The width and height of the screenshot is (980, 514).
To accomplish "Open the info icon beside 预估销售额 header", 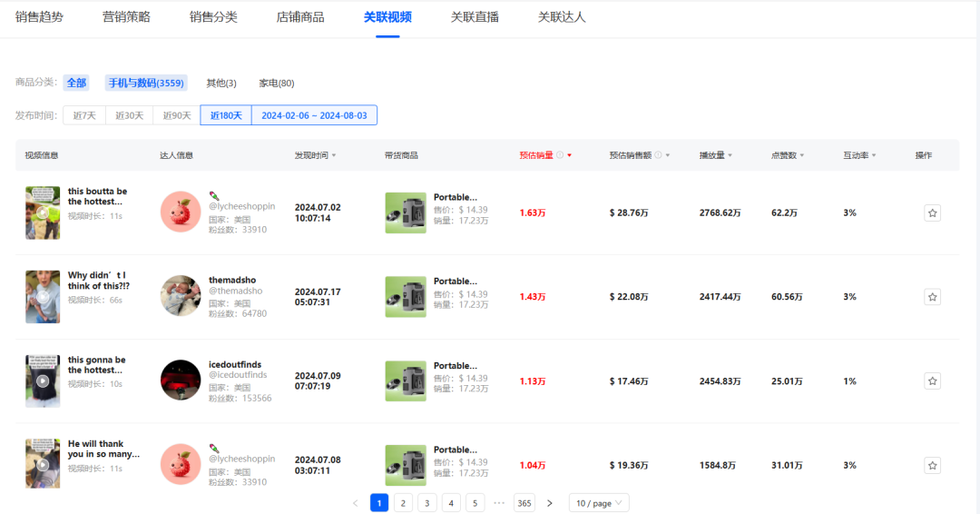I will pos(658,155).
